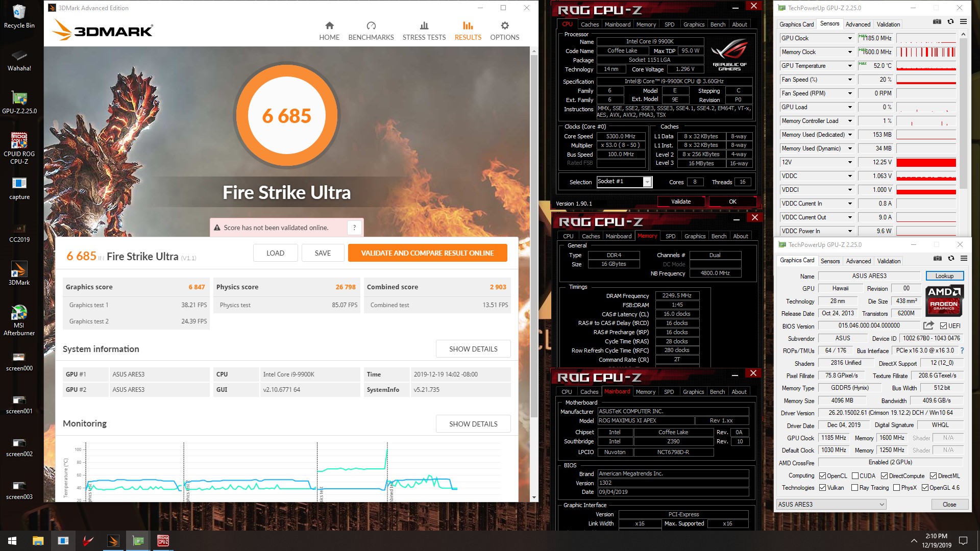Take screenshot in GPU-Z Sensors window camera icon
Viewport: 980px width, 551px height.
pos(937,21)
